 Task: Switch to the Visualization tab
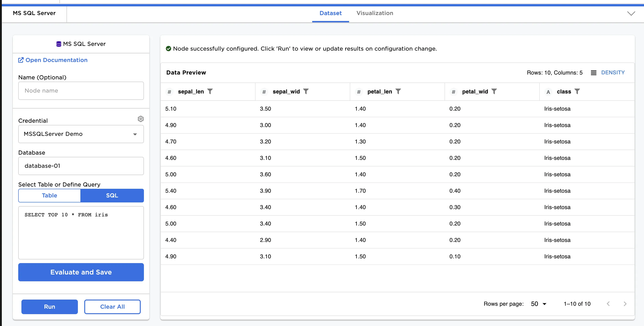pos(375,13)
